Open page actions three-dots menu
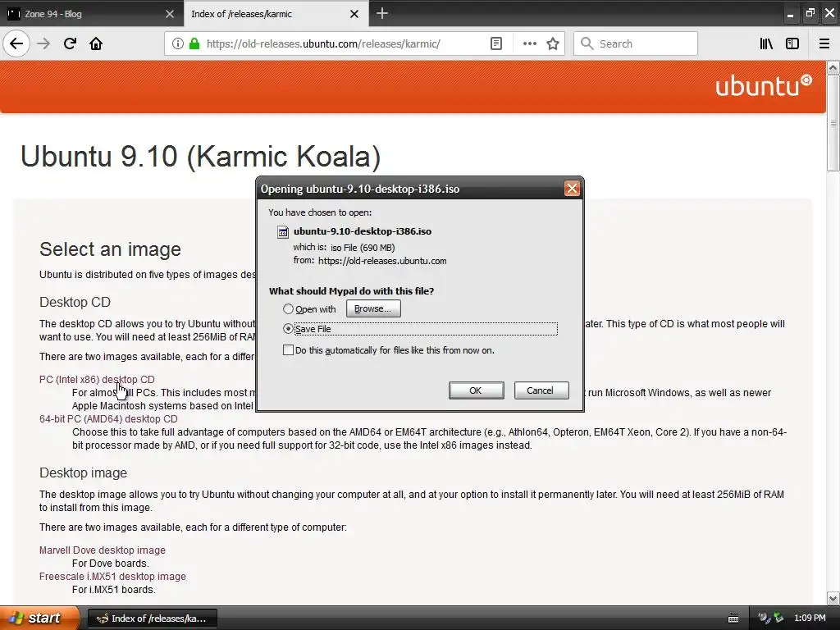Screen dimensions: 840x630 (529, 43)
